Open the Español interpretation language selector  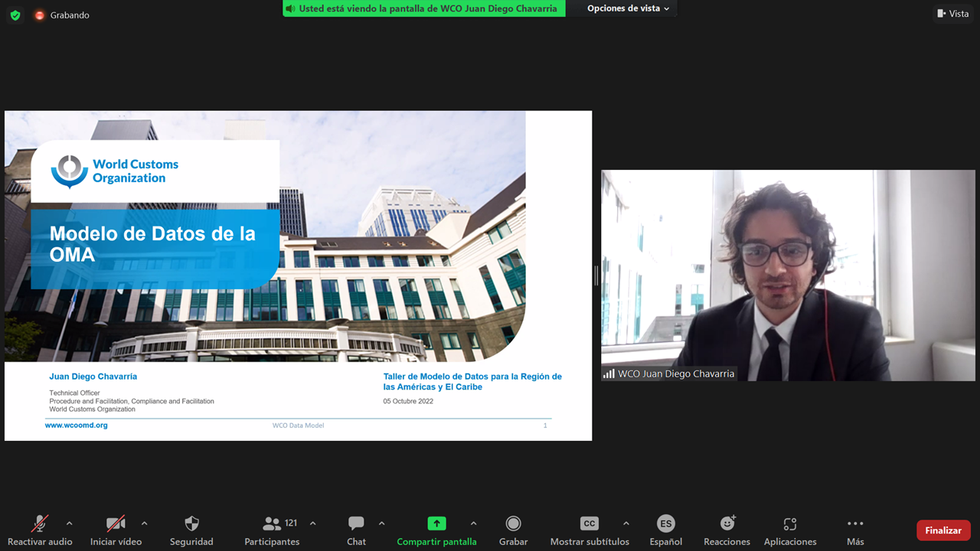(x=666, y=530)
